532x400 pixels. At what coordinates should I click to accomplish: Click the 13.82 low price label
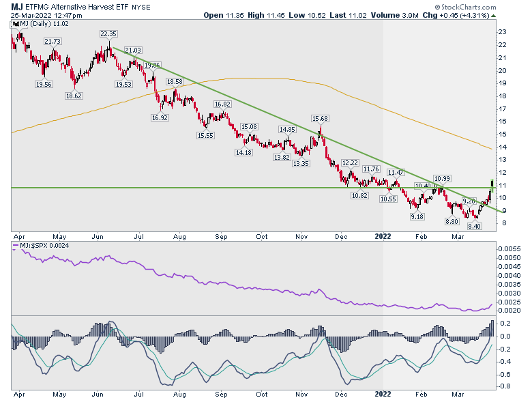pos(282,157)
